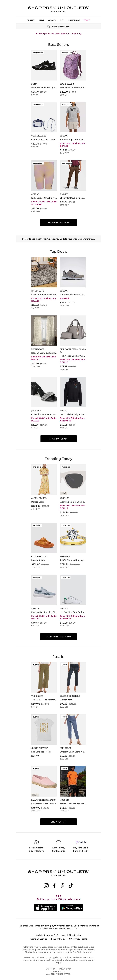Download on the App Store badge

[45, 908]
